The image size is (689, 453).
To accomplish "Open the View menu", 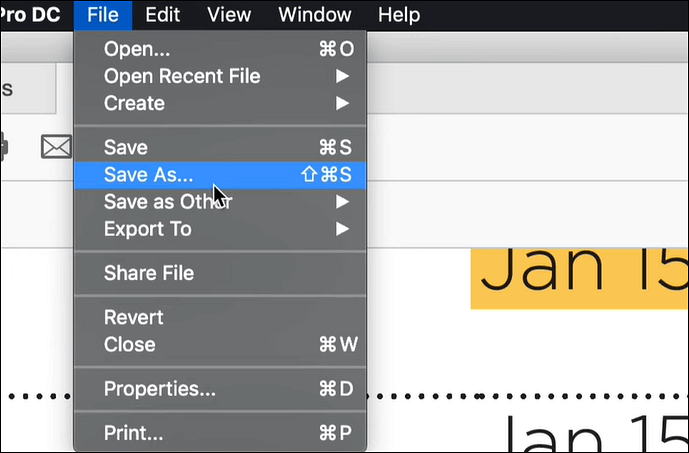I will pos(228,15).
